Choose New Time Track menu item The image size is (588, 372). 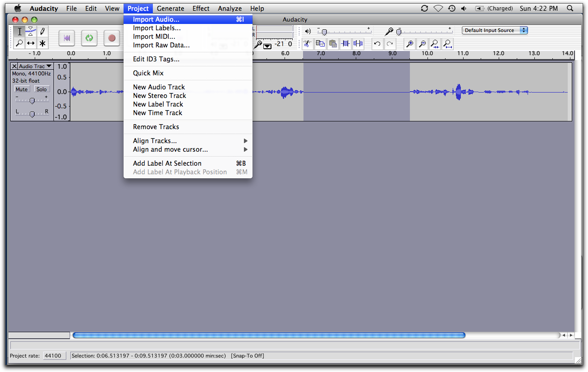188,113
